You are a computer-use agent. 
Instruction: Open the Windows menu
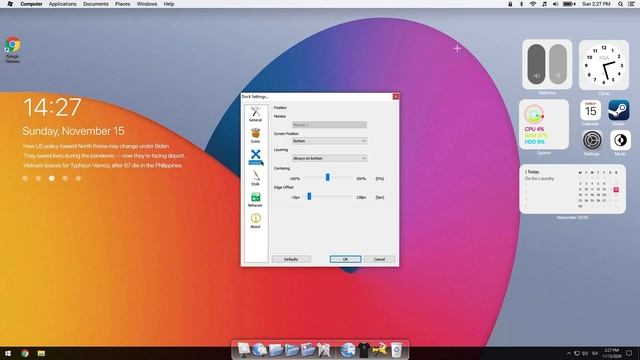click(147, 4)
